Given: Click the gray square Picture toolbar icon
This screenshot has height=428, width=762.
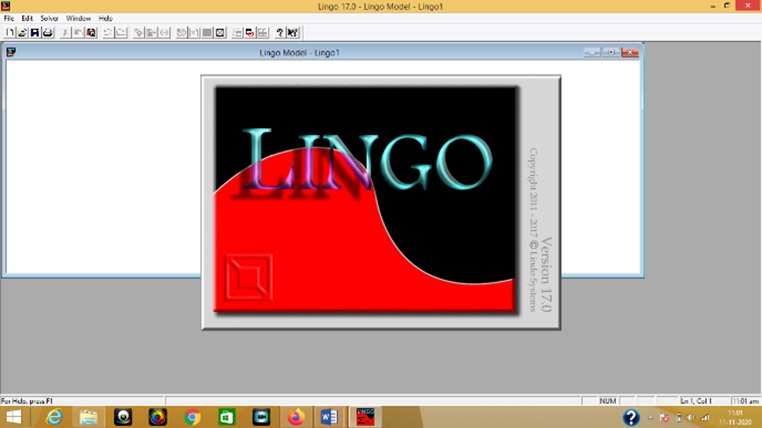Looking at the screenshot, I should coord(207,33).
